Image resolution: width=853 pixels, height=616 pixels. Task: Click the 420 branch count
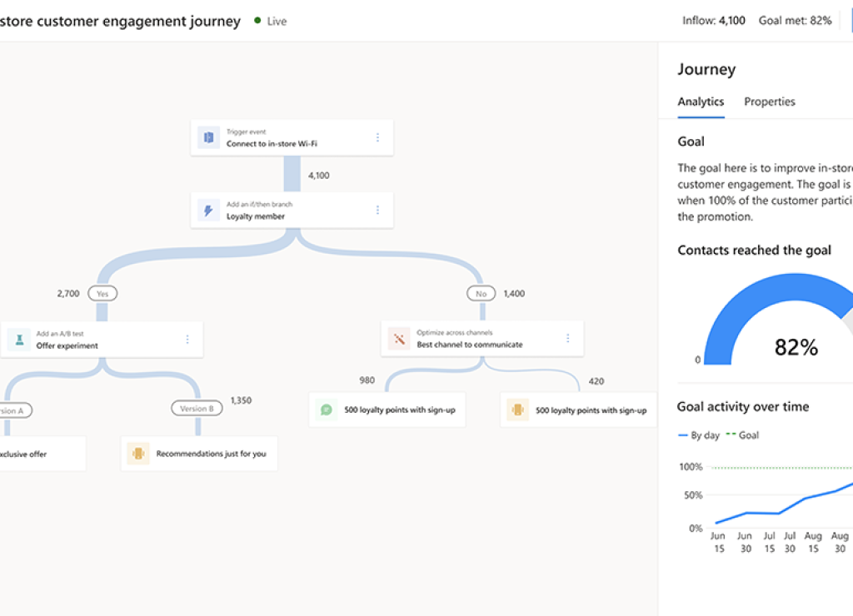coord(596,381)
